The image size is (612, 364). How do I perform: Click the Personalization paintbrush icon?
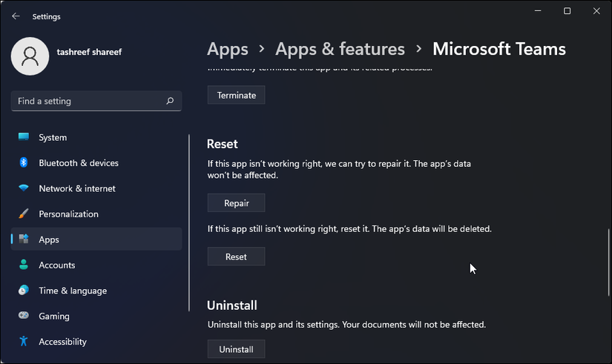point(24,214)
